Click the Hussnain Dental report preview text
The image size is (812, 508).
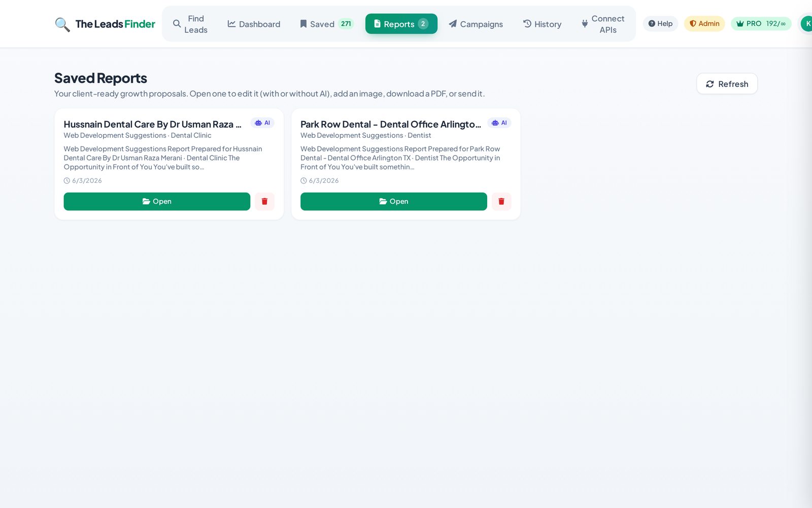point(163,158)
